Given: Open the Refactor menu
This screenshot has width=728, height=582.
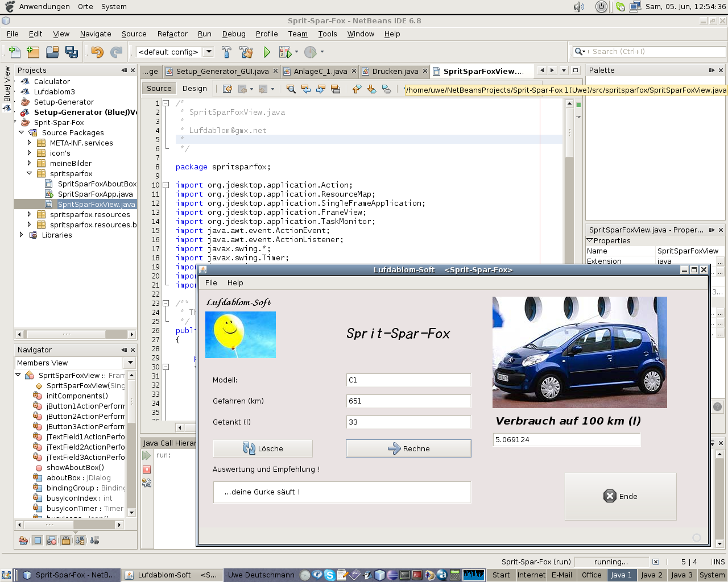Looking at the screenshot, I should click(172, 34).
